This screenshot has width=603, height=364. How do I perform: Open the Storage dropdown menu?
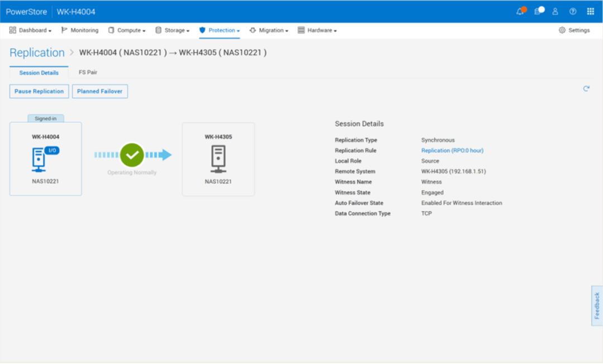coord(173,30)
